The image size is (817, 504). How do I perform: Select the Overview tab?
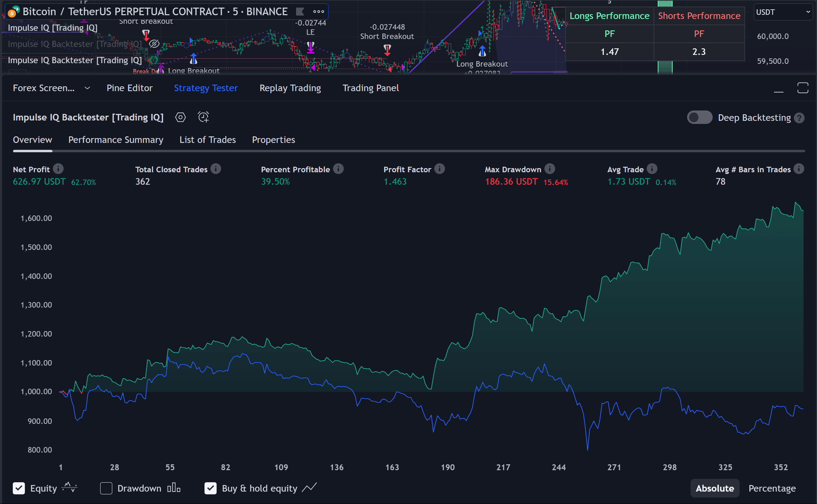point(32,140)
